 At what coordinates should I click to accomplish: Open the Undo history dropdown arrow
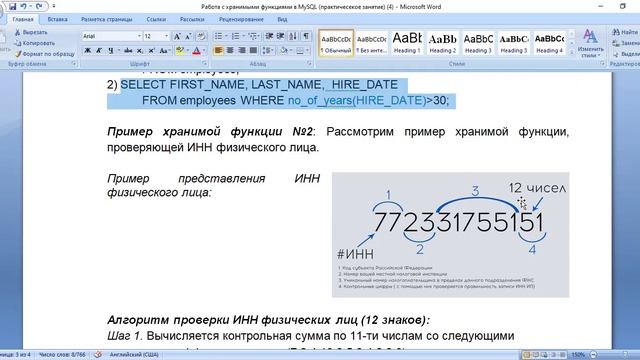click(x=30, y=7)
